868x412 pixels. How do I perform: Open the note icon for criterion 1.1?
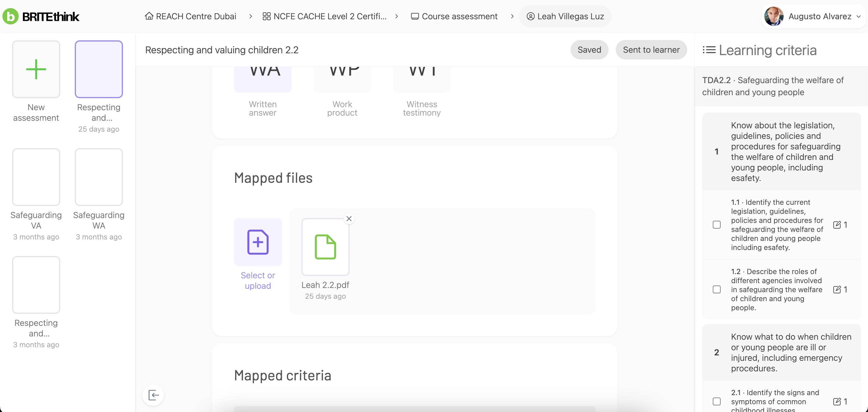[x=837, y=224]
